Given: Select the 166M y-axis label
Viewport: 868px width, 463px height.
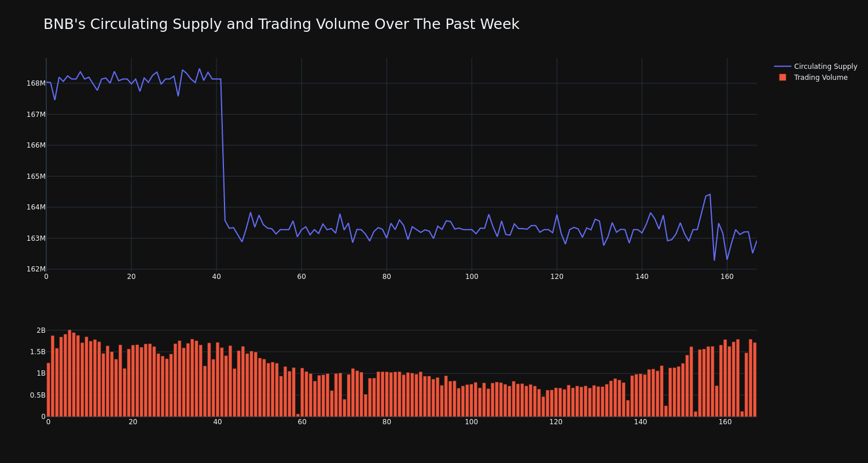Looking at the screenshot, I should pyautogui.click(x=36, y=145).
